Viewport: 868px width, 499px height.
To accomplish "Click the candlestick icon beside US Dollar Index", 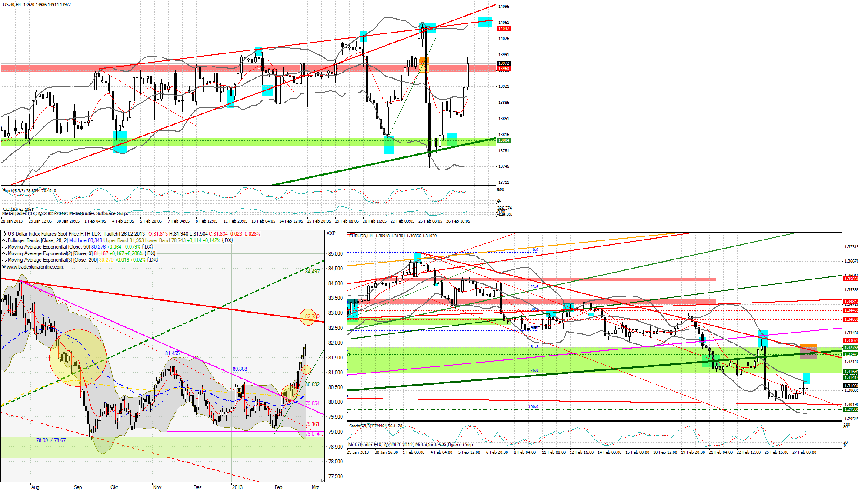I will pos(4,234).
